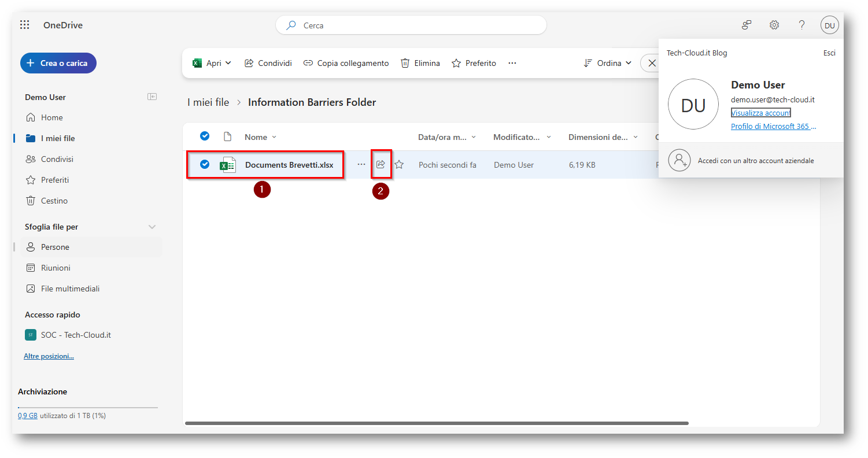Image resolution: width=868 pixels, height=458 pixels.
Task: Mark Documents Brevetti.xlsx as favorite with star
Action: [x=399, y=165]
